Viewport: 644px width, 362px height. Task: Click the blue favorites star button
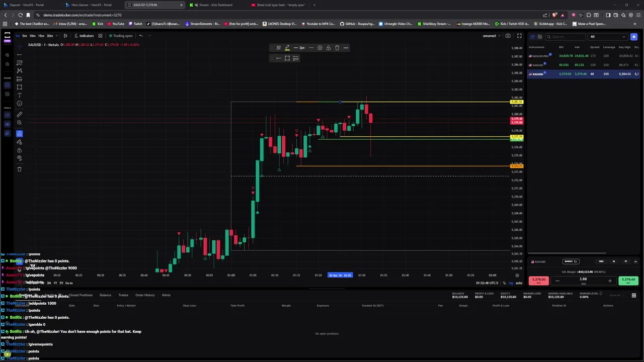[634, 37]
